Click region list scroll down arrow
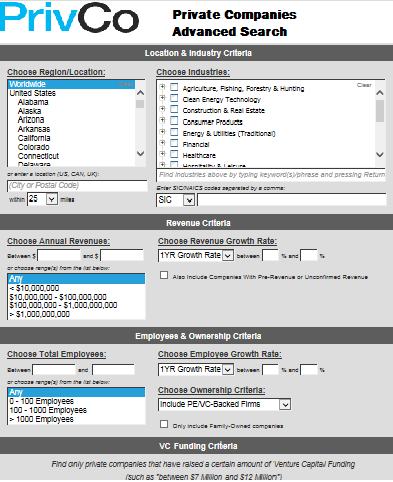The width and height of the screenshot is (393, 482). (141, 153)
